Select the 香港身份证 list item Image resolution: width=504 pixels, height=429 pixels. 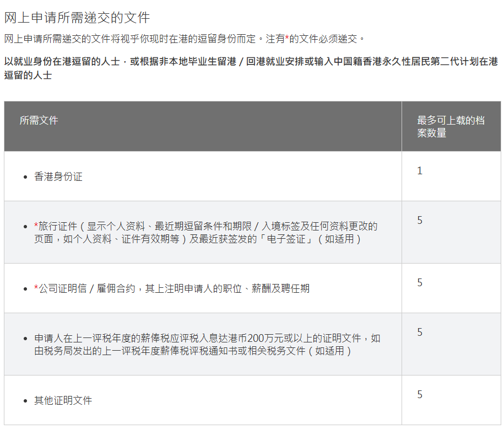coord(58,177)
